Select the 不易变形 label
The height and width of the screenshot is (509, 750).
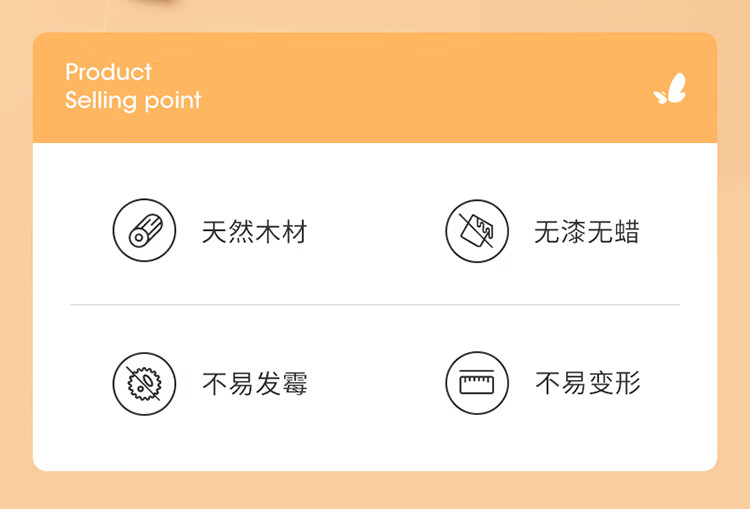click(x=587, y=383)
